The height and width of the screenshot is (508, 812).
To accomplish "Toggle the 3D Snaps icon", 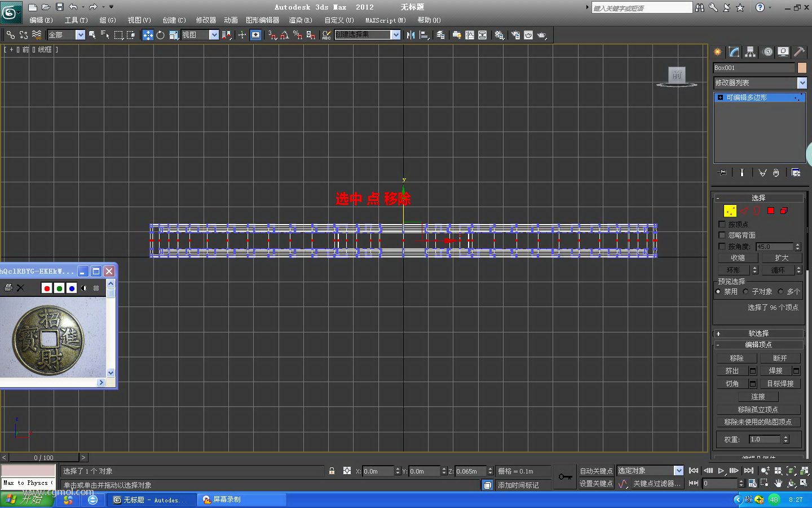I will pyautogui.click(x=272, y=35).
